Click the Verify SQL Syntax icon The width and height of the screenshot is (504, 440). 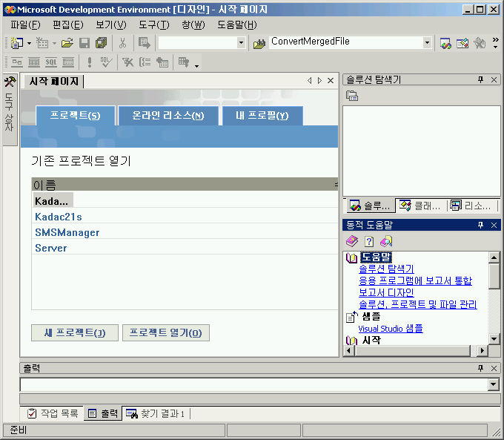click(107, 62)
